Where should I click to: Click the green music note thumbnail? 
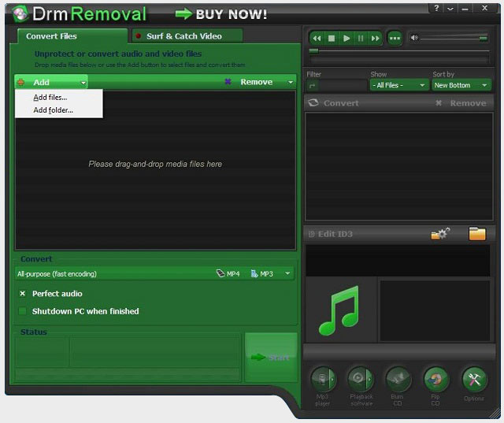[x=339, y=310]
